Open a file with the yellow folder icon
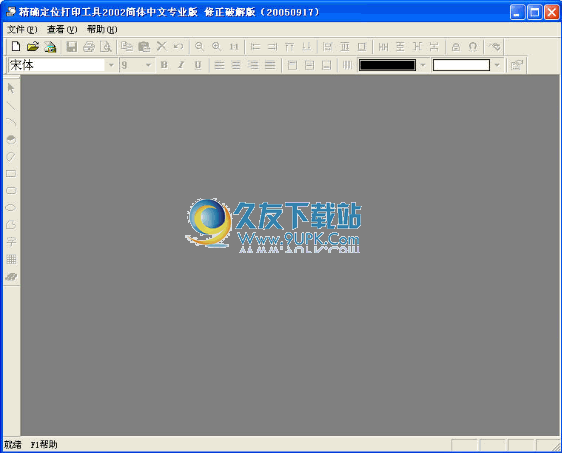 pyautogui.click(x=33, y=46)
